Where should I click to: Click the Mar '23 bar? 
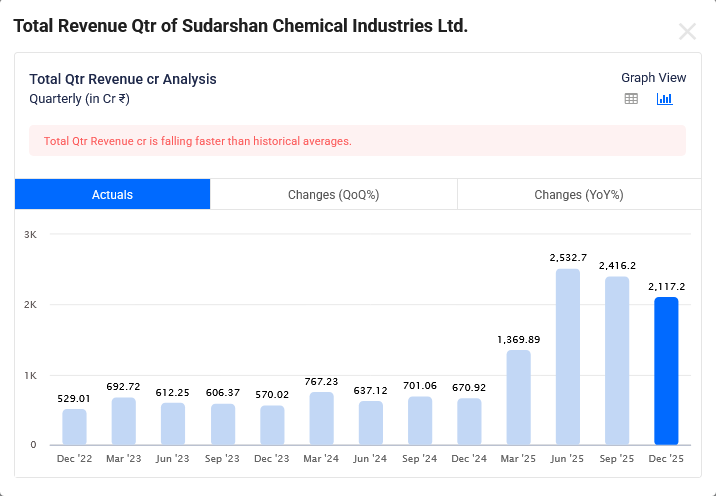coord(124,421)
